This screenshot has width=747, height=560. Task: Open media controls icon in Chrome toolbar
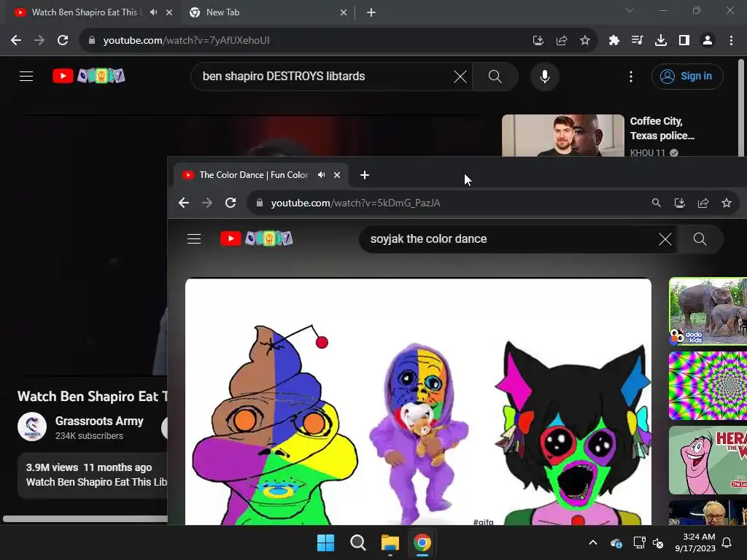click(638, 41)
